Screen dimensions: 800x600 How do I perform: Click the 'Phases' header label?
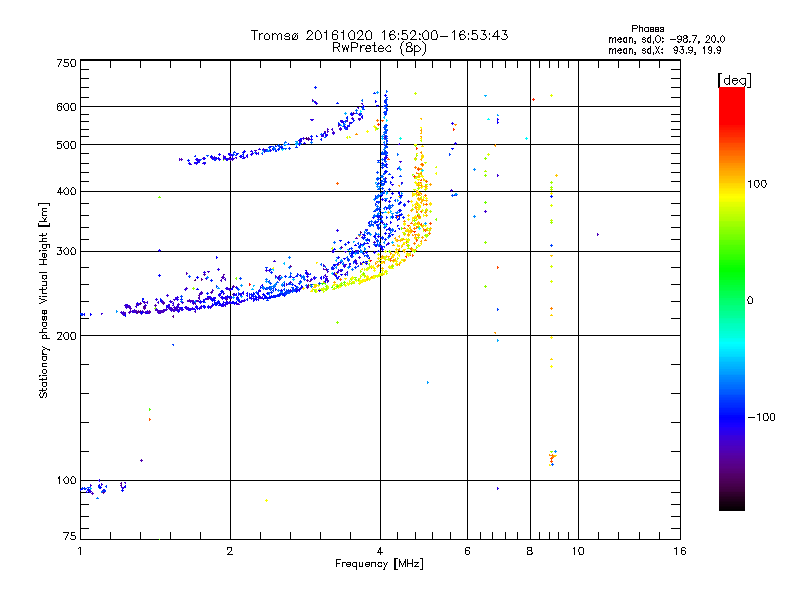[x=647, y=29]
